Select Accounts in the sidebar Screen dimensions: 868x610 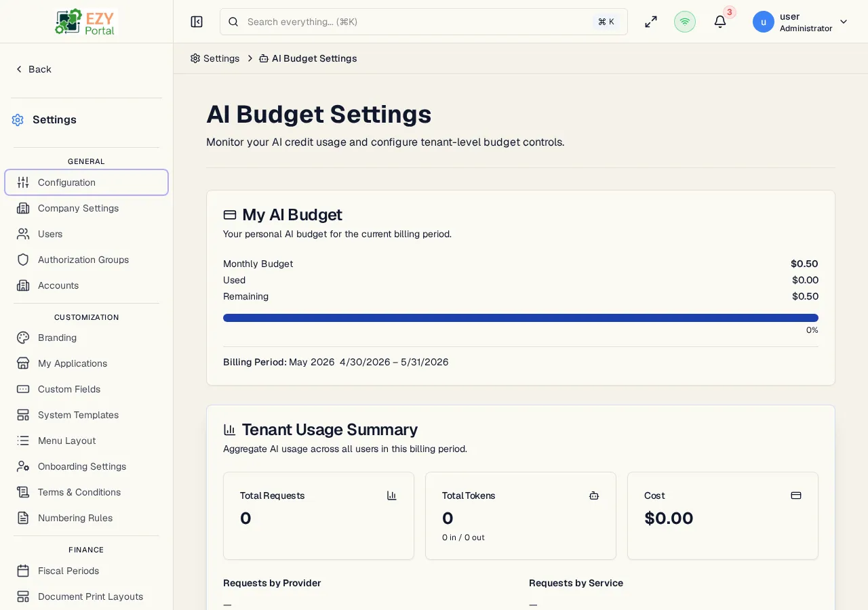click(x=86, y=285)
